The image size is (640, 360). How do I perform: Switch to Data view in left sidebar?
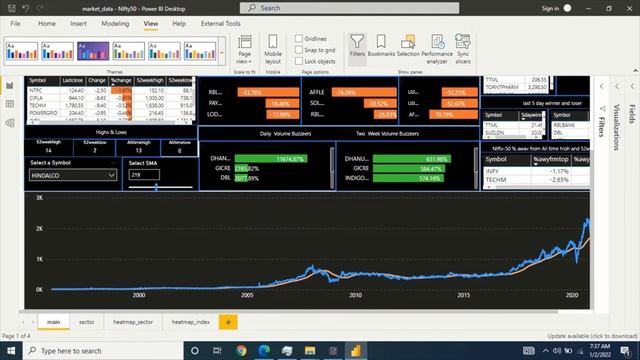10,104
